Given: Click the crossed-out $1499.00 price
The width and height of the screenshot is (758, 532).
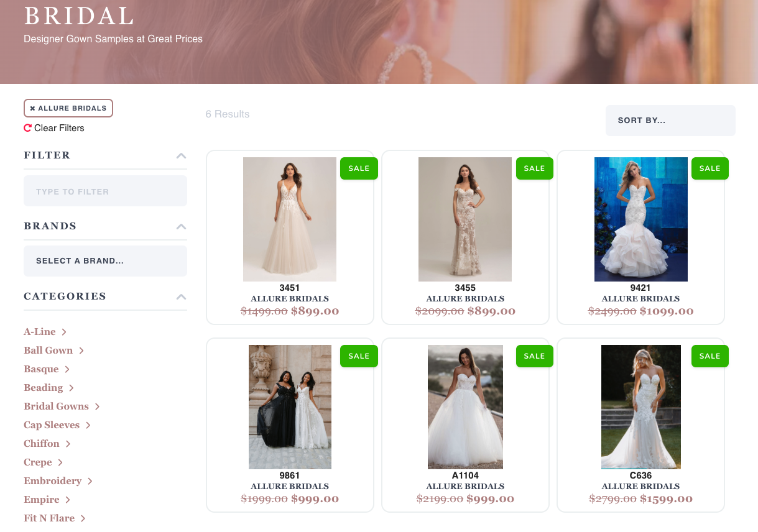Looking at the screenshot, I should click(264, 311).
